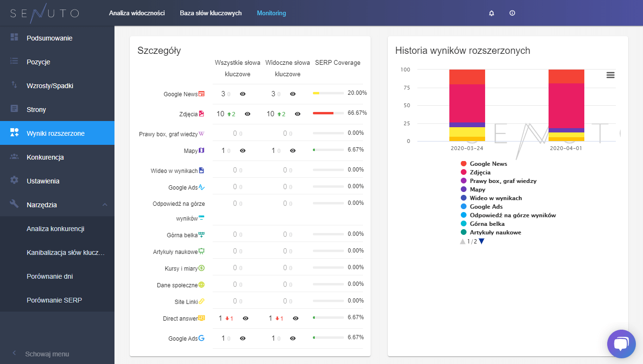Click the Mapy map icon in table

click(201, 151)
